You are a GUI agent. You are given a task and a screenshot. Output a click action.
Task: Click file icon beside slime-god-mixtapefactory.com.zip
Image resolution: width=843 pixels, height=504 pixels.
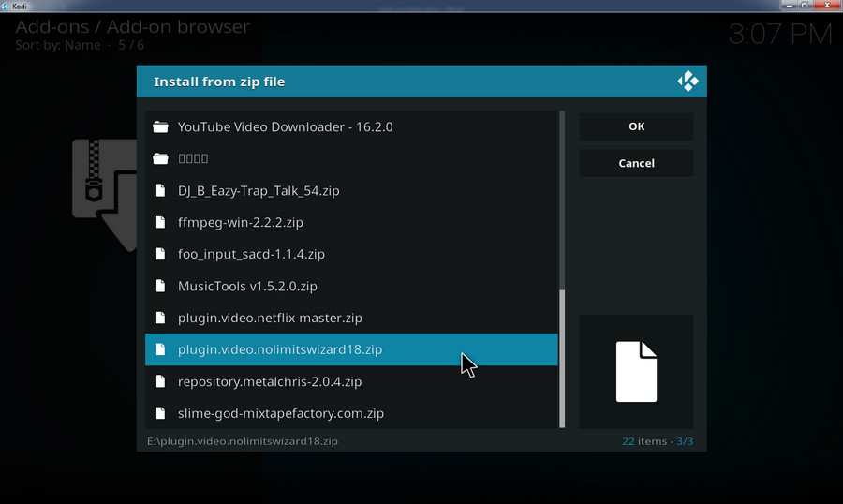160,413
